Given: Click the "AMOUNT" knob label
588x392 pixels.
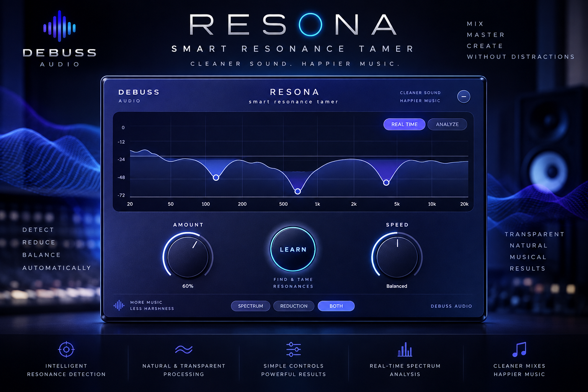Looking at the screenshot, I should (188, 225).
